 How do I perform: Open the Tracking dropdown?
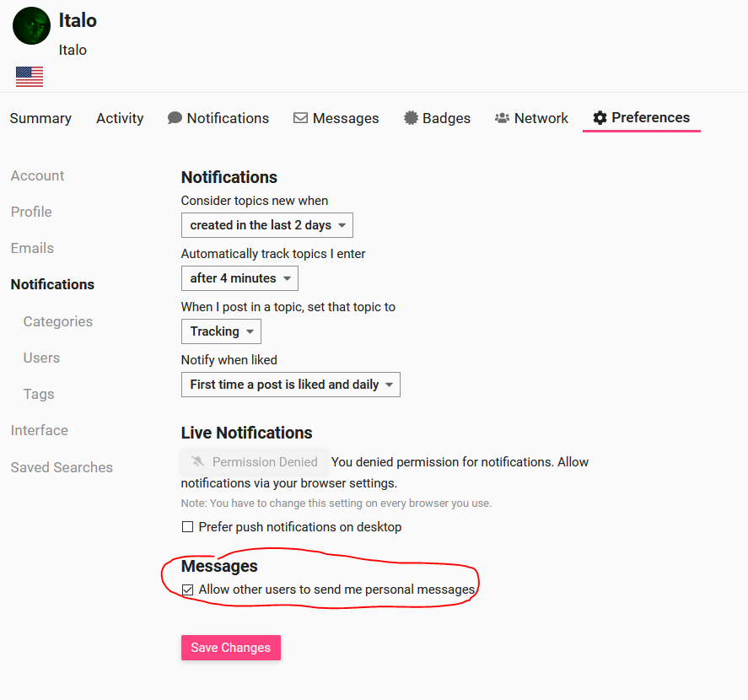[221, 331]
